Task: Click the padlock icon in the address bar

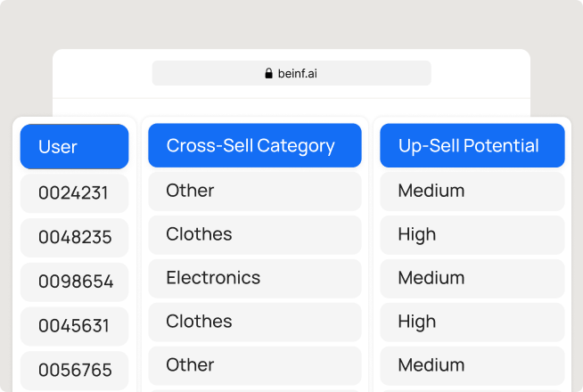Action: click(269, 73)
